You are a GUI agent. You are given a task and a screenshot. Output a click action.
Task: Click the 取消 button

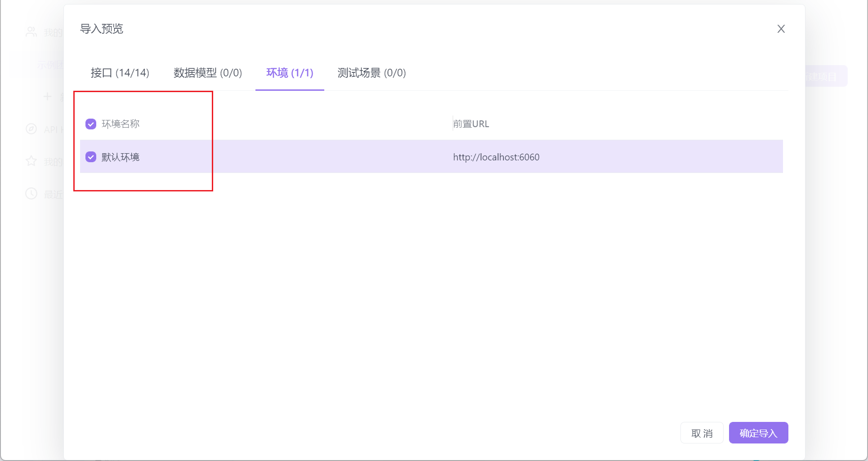(x=702, y=433)
